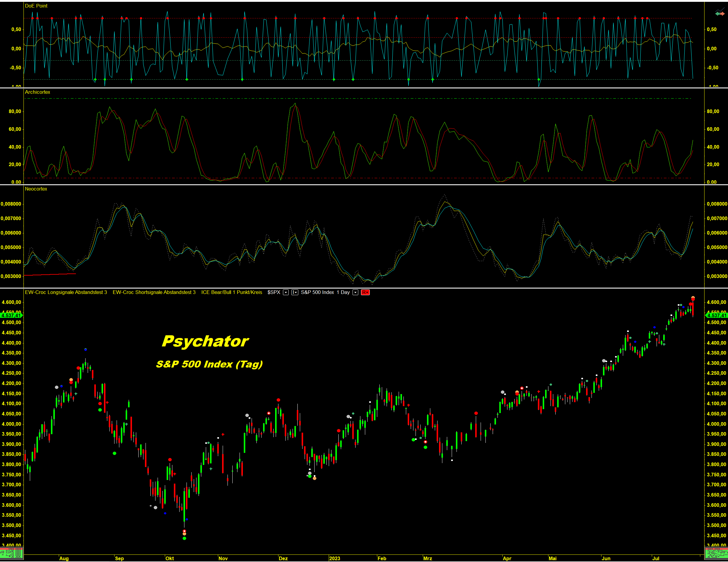The height and width of the screenshot is (562, 728).
Task: Click the Psychator chart title text
Action: 205,341
